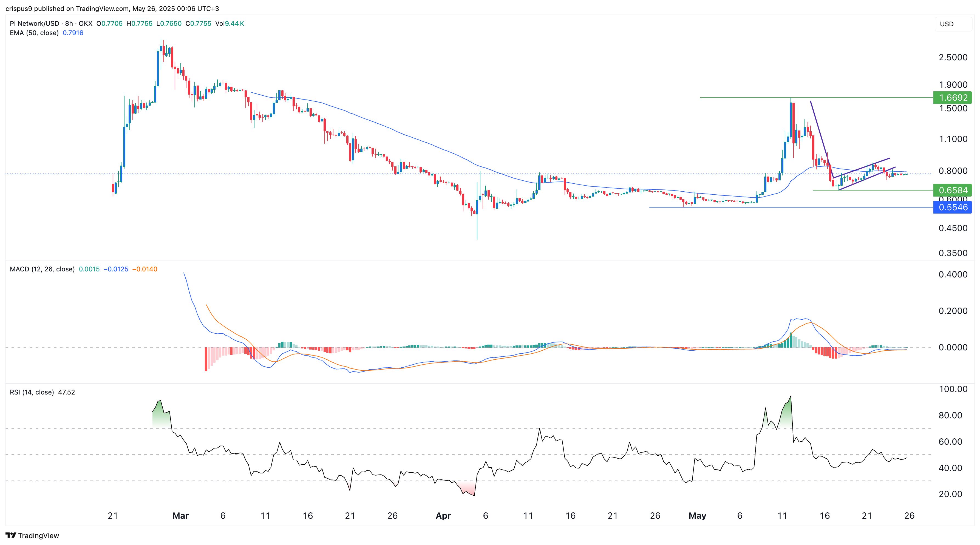Image resolution: width=980 pixels, height=545 pixels.
Task: Click the RSI value 47.52
Action: click(x=67, y=392)
